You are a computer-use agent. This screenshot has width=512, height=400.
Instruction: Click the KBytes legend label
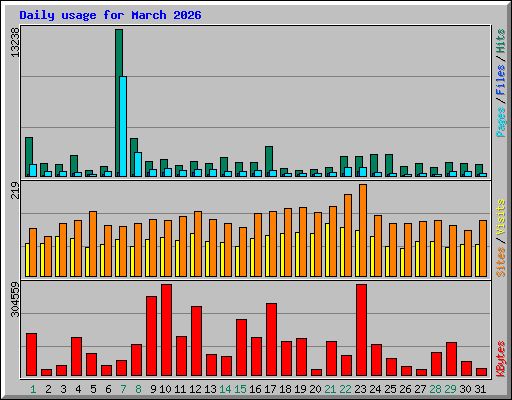500,359
